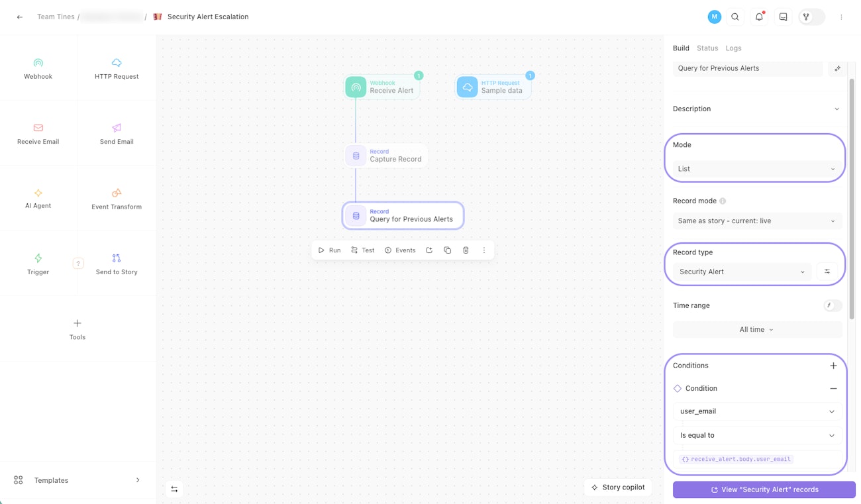Screen dimensions: 861x504
Task: Remove the Condition with the minus icon
Action: coord(833,389)
